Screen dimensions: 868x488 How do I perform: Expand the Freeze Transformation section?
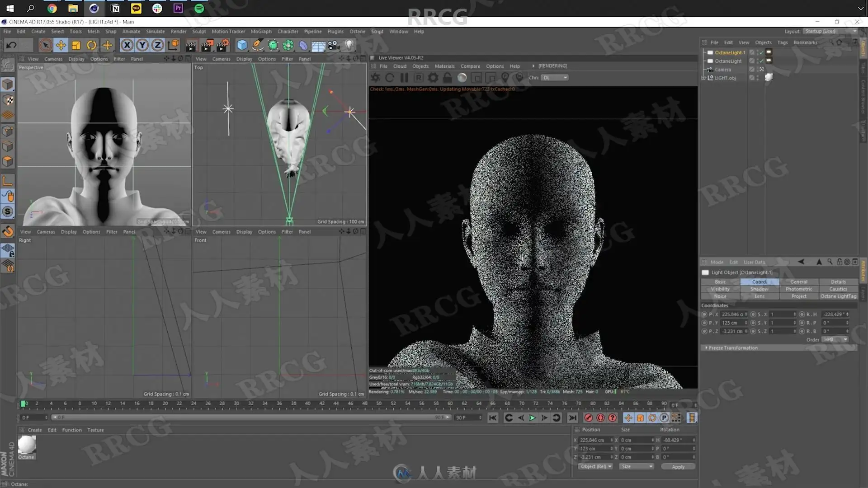pos(706,348)
